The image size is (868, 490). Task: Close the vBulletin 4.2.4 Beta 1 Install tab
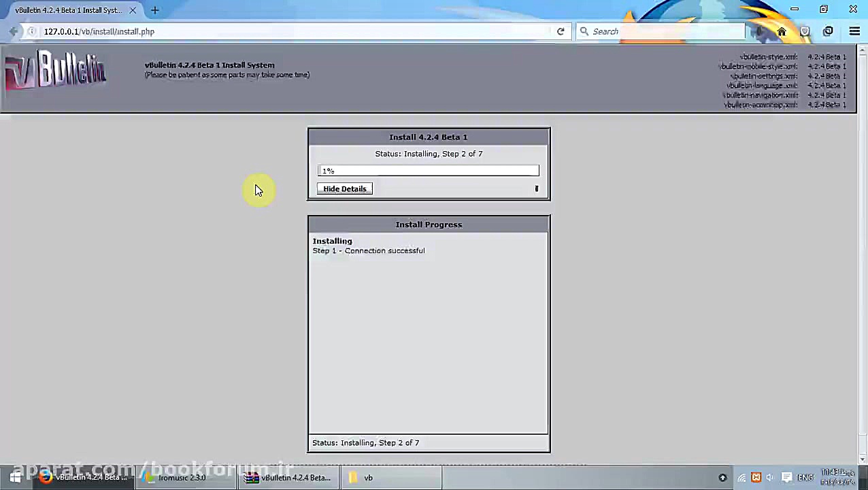tap(133, 10)
